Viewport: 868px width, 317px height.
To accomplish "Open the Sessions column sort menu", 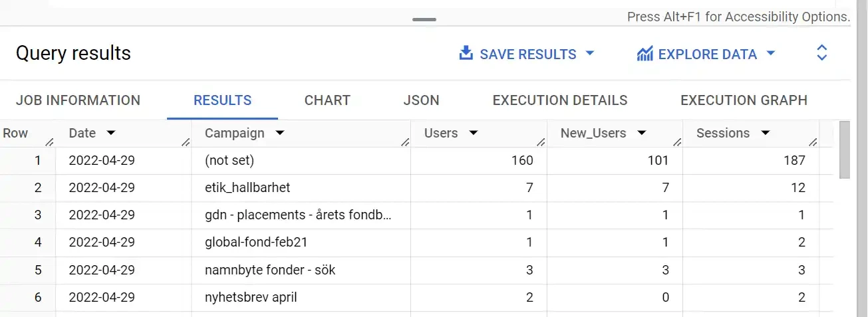I will point(766,133).
